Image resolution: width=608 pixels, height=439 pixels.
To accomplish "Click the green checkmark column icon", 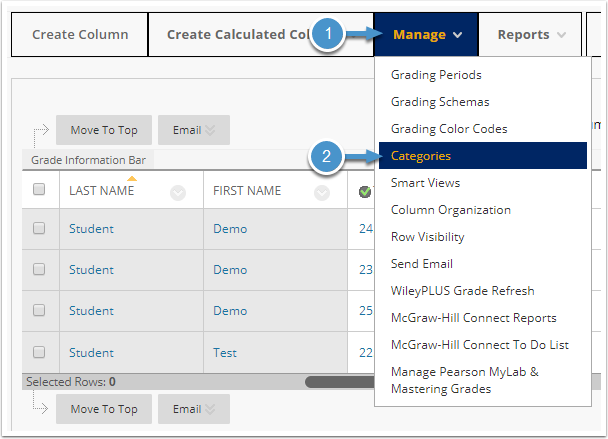I will pyautogui.click(x=365, y=192).
